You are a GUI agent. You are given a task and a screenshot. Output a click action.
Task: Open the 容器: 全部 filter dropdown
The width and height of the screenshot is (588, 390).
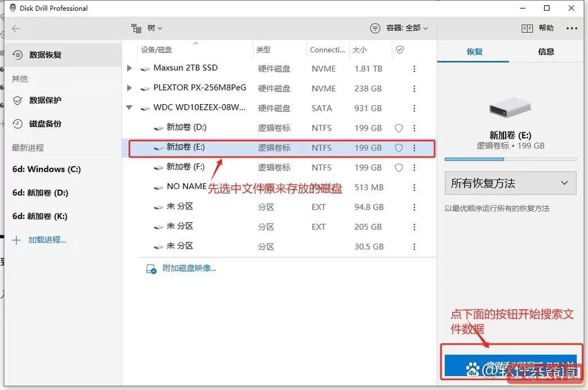click(407, 28)
